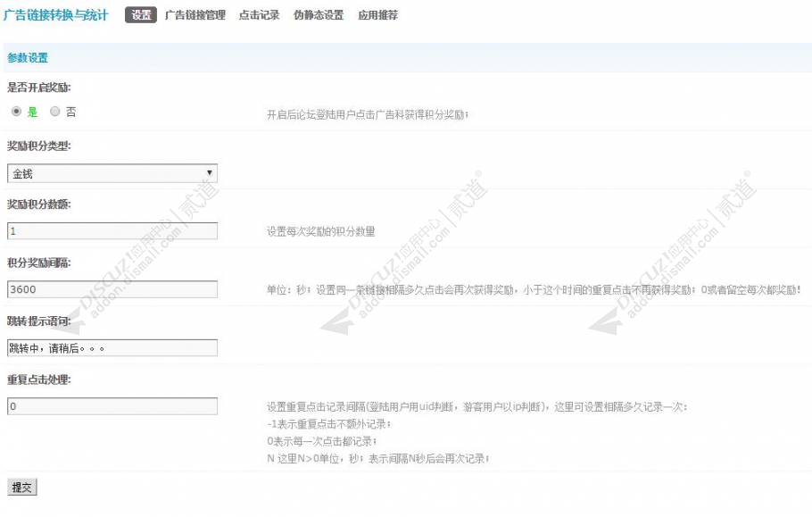Click the 积分奖励间隔 label
The image size is (812, 517).
[39, 263]
